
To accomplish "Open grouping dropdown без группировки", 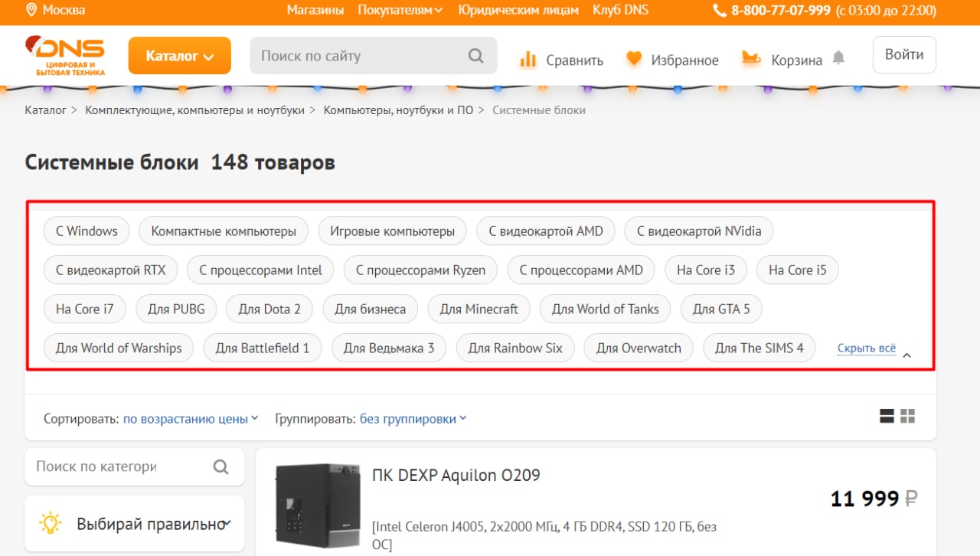I will (x=413, y=419).
